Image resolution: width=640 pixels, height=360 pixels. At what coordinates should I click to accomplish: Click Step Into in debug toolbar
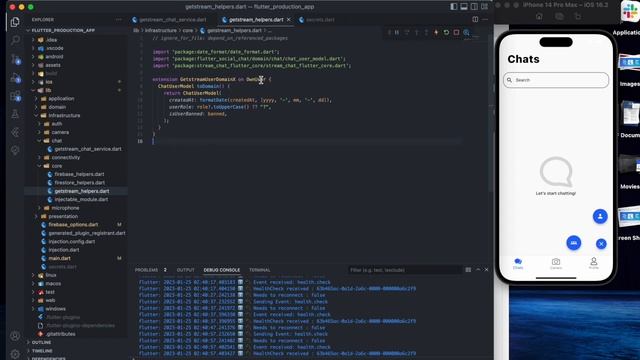pos(416,32)
